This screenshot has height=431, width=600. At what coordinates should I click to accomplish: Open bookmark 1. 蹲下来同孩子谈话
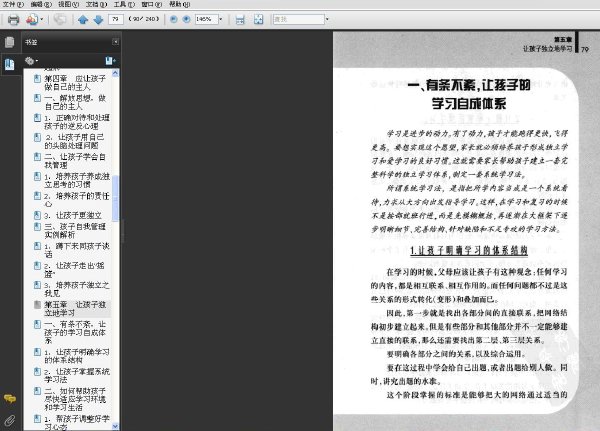(77, 250)
